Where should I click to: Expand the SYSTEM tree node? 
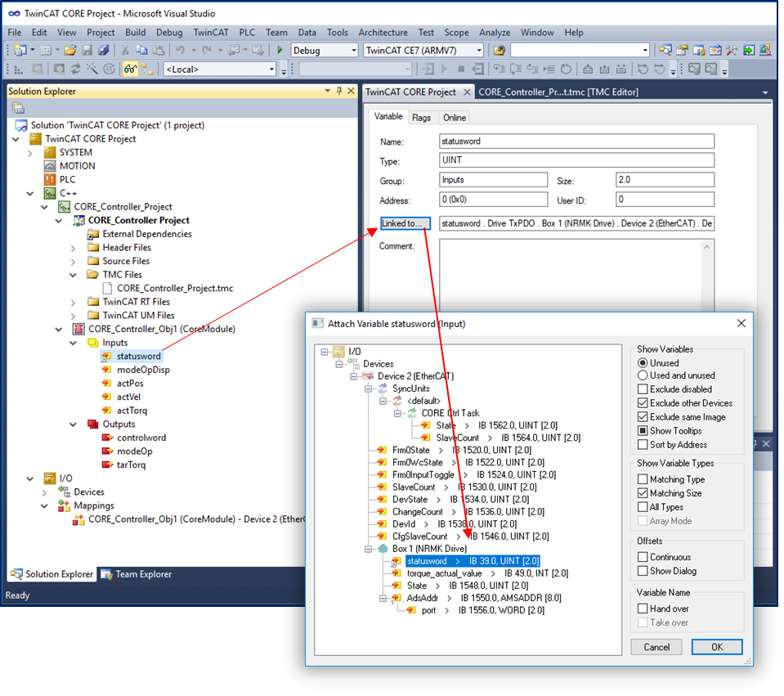pos(30,153)
